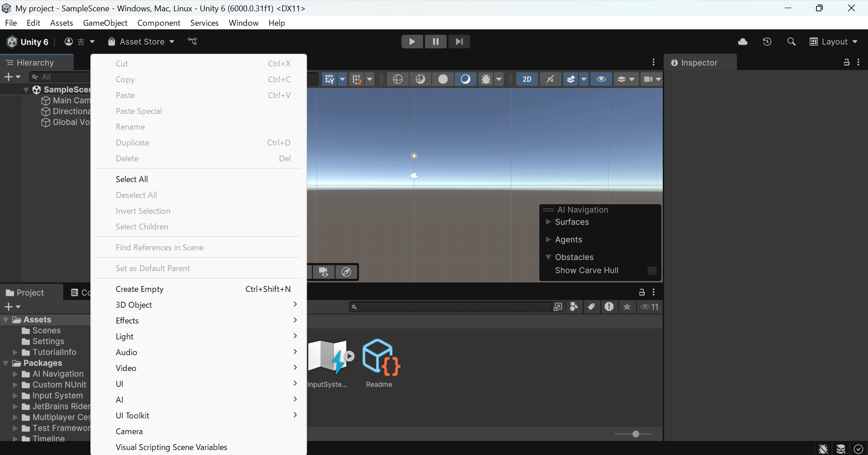Choose Create Empty from context menu
Viewport: 868px width, 455px height.
point(198,289)
